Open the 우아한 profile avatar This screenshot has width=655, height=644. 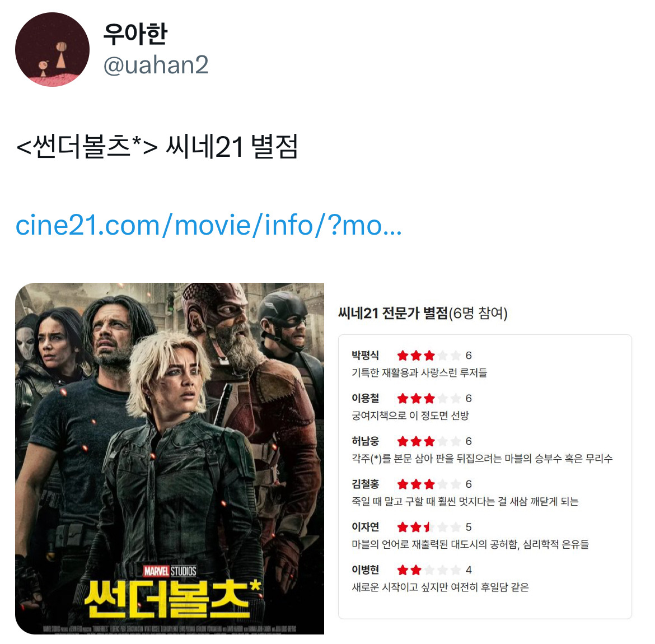click(52, 49)
